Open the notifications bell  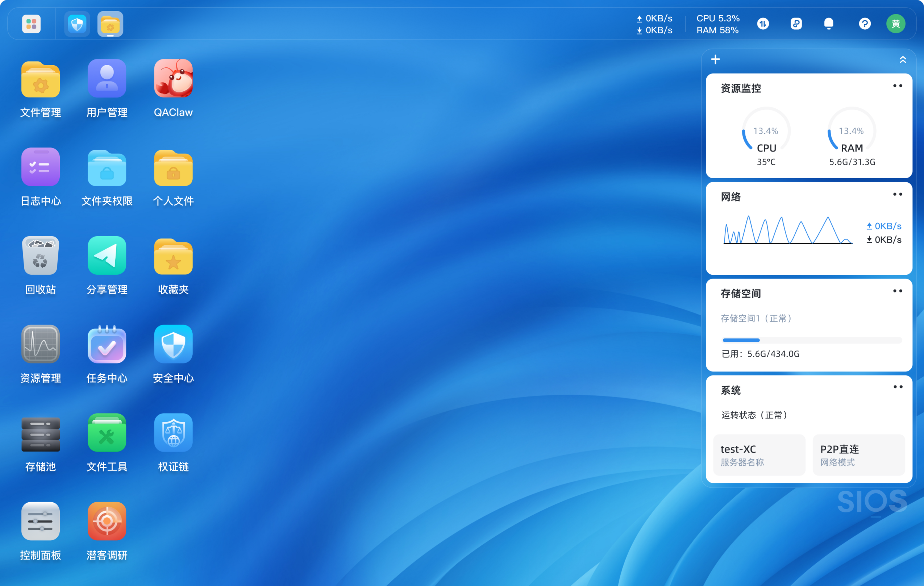tap(829, 24)
